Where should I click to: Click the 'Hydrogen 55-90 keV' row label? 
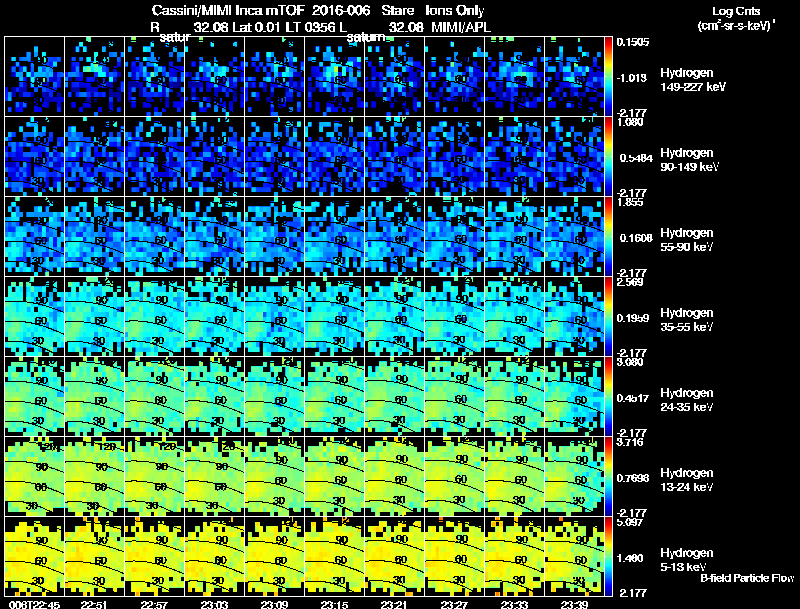(687, 240)
